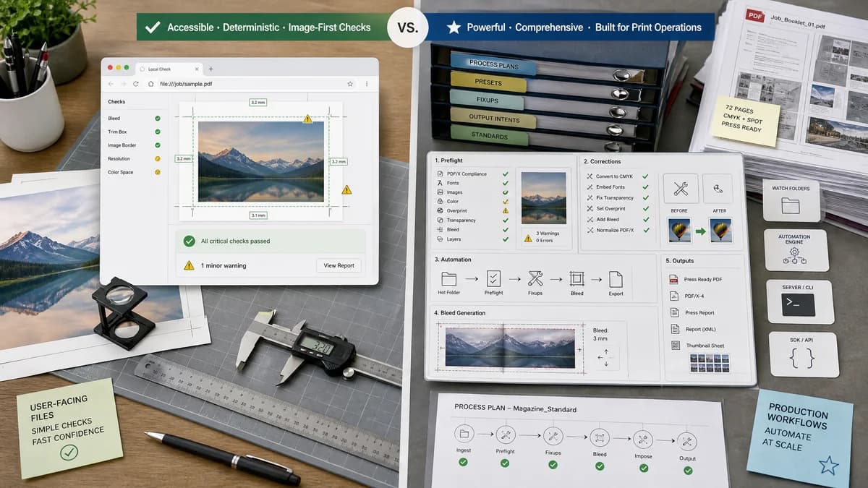Click the Hot Folder icon in Automation
This screenshot has width=868, height=488.
(x=449, y=278)
